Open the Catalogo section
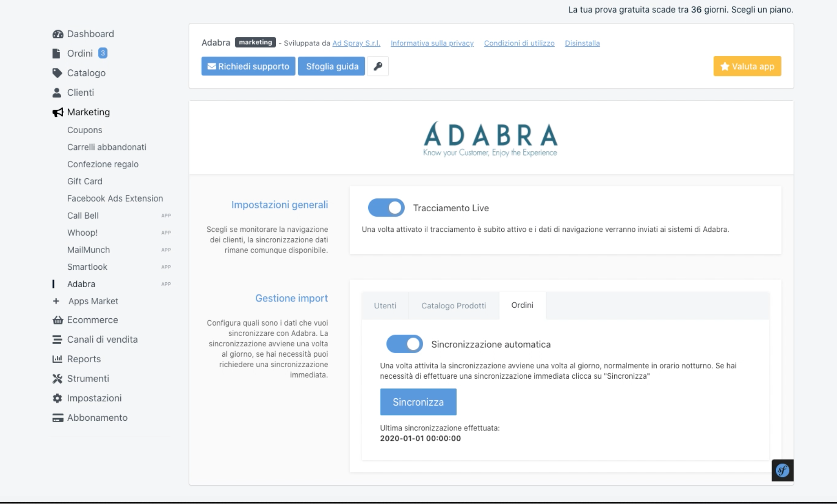This screenshot has width=837, height=504. point(86,73)
